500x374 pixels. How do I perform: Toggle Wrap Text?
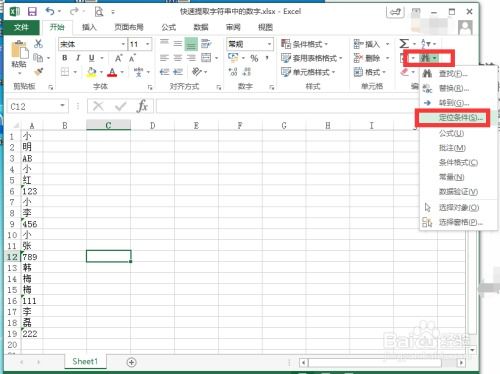pos(206,44)
